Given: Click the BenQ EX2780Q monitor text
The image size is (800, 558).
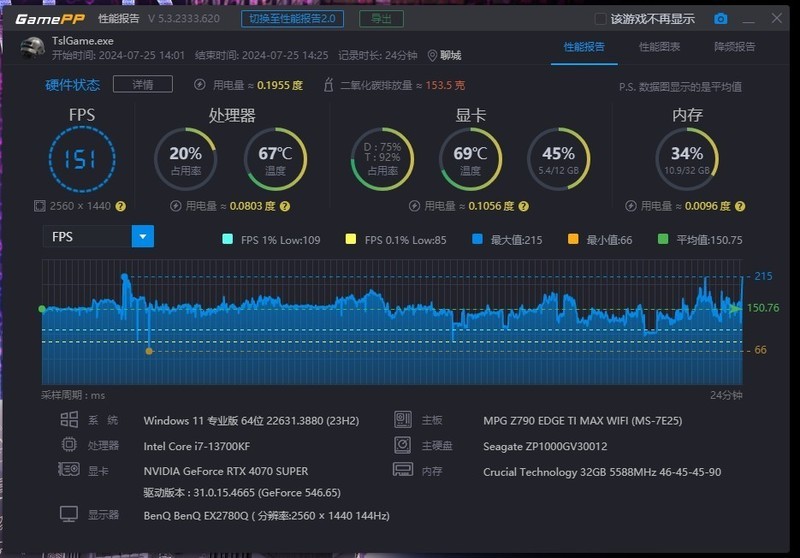Looking at the screenshot, I should 266,516.
